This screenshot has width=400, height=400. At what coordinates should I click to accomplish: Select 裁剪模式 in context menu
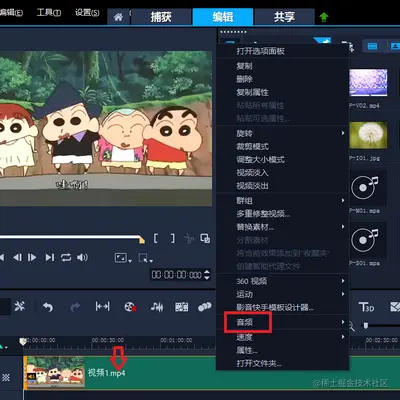pos(282,146)
